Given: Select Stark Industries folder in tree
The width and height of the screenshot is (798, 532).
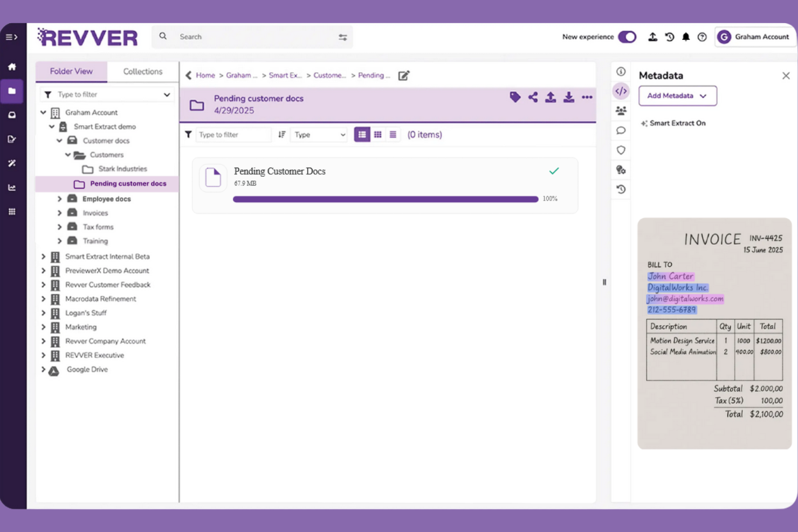Looking at the screenshot, I should click(114, 169).
